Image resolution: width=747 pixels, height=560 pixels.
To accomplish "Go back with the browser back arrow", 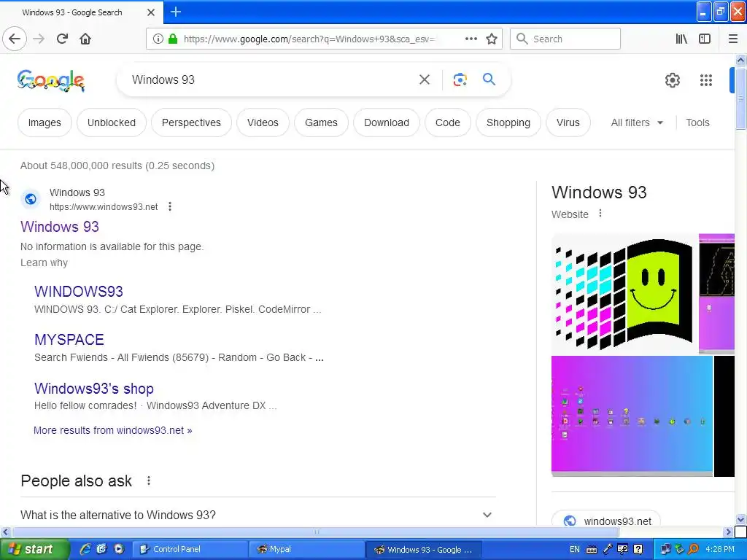I will click(15, 39).
